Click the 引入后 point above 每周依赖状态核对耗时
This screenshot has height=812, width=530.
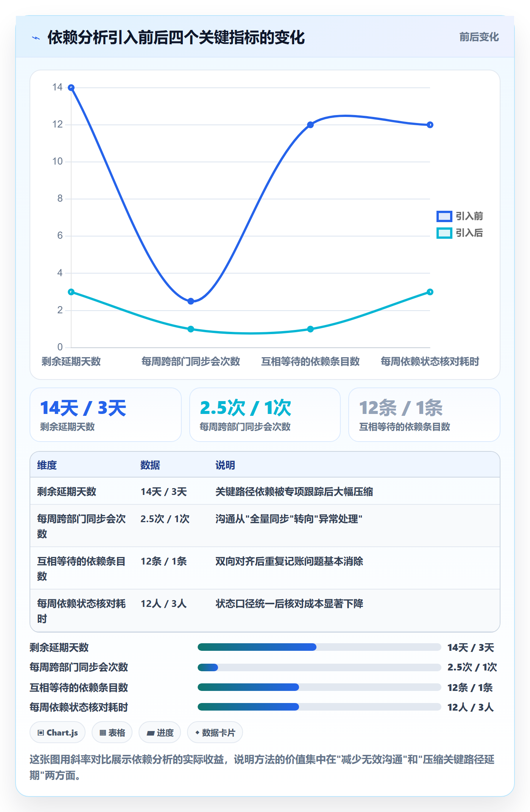pyautogui.click(x=430, y=292)
